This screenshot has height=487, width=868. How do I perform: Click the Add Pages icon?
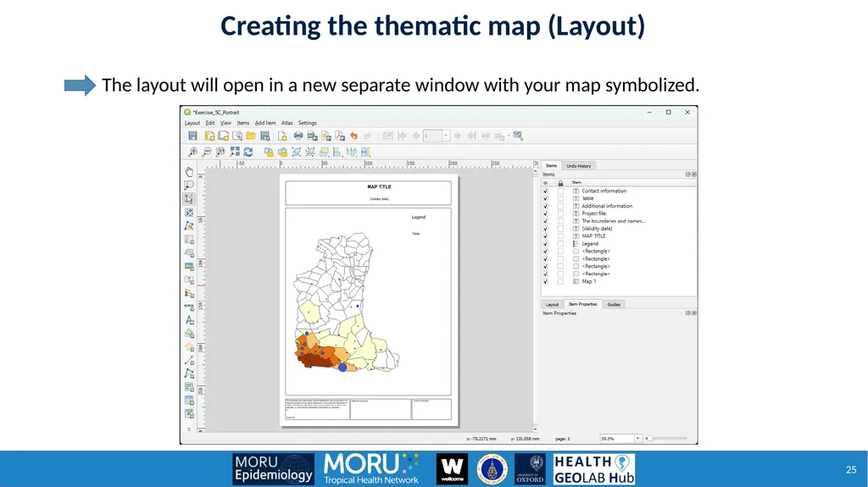coord(282,136)
